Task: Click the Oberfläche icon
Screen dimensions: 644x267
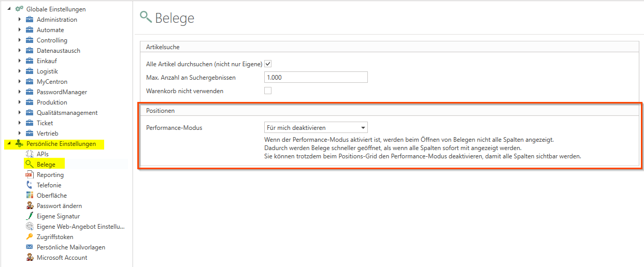Action: click(x=30, y=196)
